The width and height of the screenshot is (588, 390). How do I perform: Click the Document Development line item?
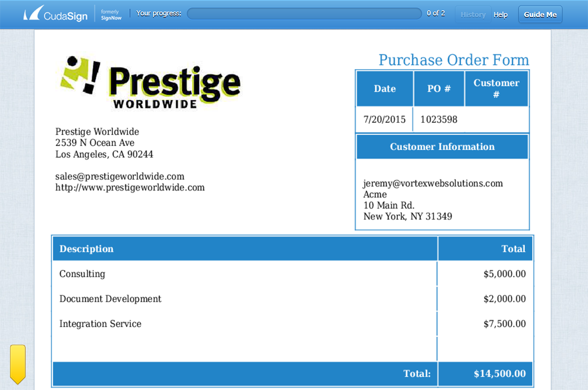110,299
